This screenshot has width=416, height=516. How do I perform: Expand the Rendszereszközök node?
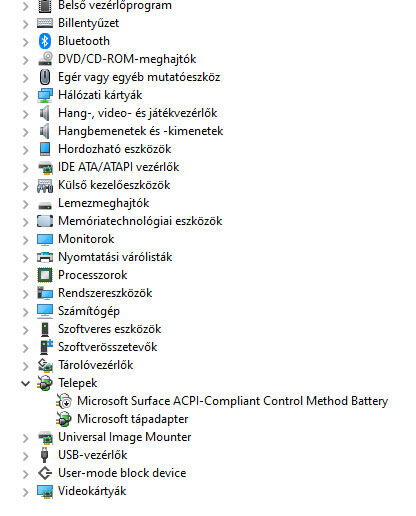click(x=25, y=294)
